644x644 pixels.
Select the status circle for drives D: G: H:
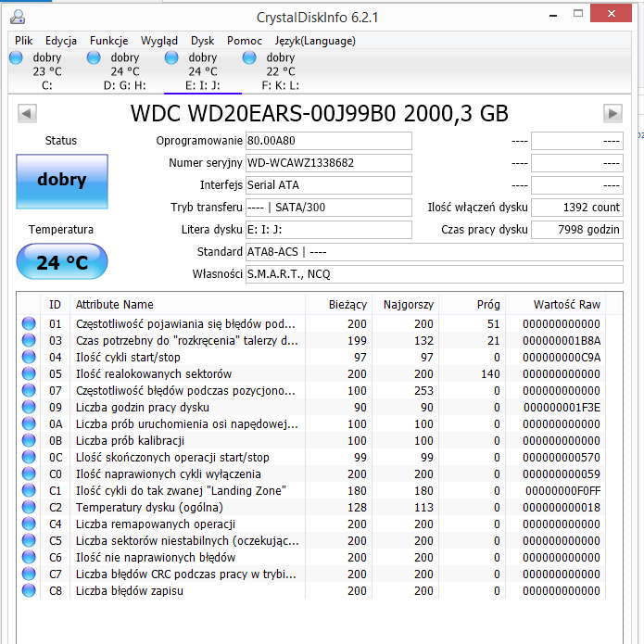click(x=94, y=57)
